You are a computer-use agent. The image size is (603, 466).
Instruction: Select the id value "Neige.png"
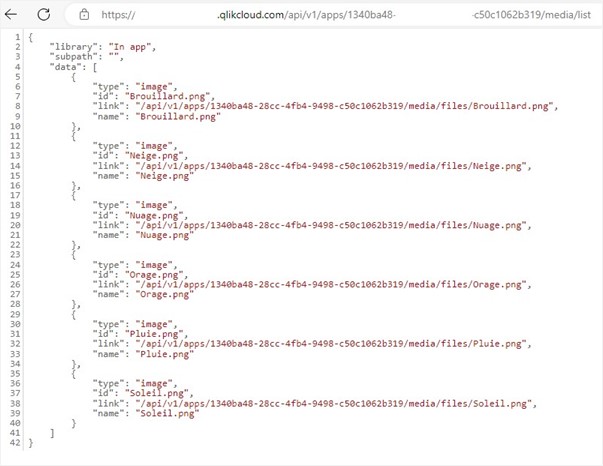click(x=154, y=156)
